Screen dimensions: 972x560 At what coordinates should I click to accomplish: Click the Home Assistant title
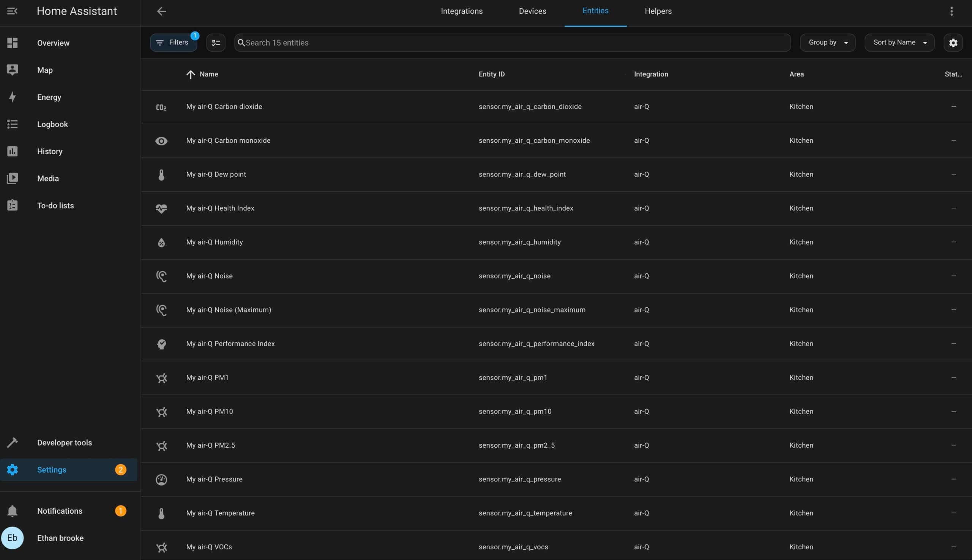coord(77,11)
